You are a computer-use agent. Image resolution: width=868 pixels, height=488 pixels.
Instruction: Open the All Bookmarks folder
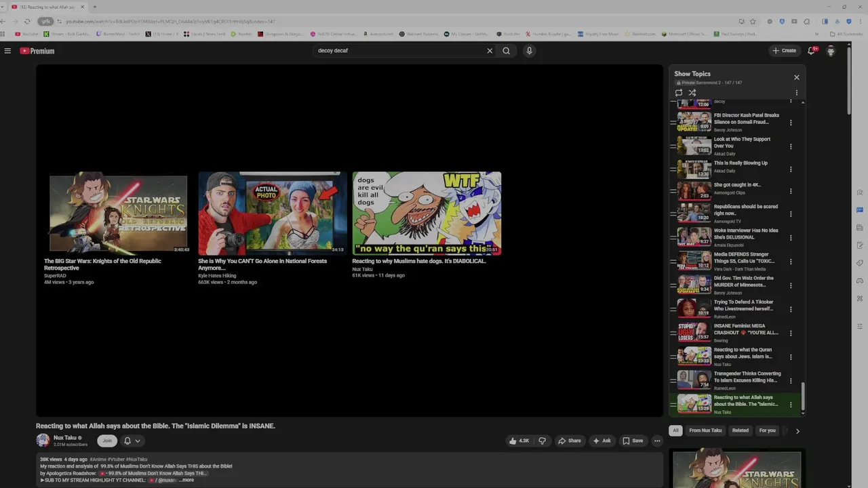click(x=846, y=34)
